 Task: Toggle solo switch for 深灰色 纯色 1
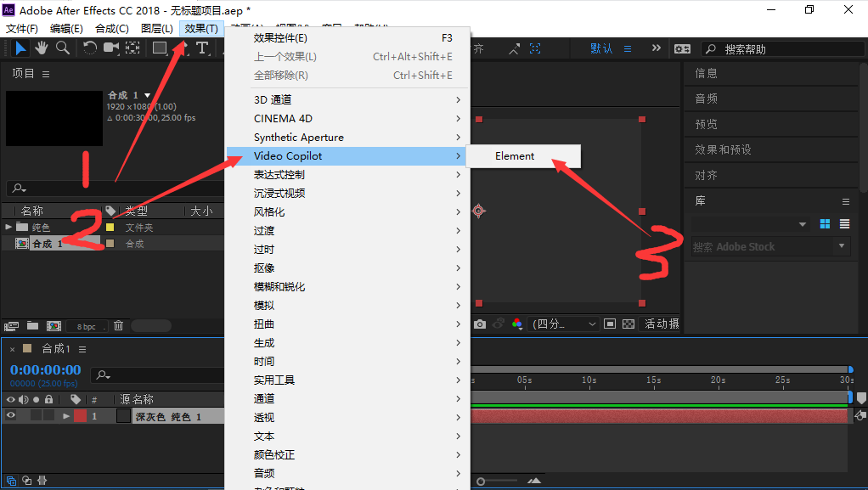(36, 416)
